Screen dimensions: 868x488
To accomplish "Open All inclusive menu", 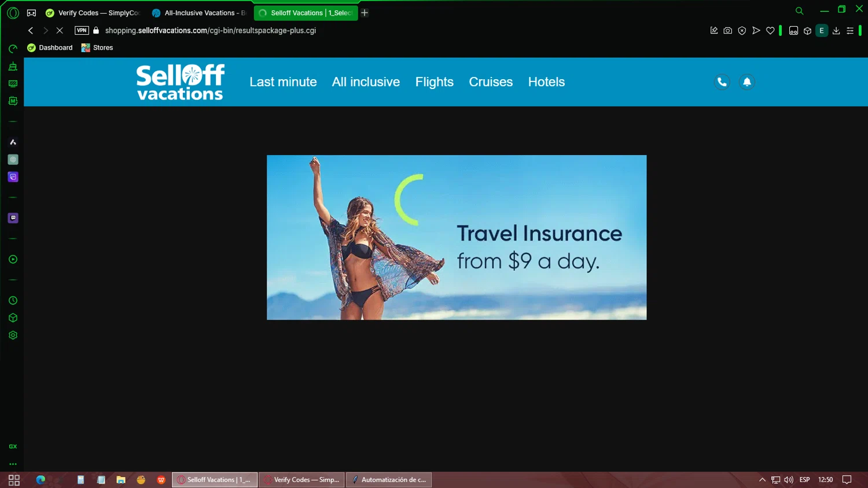I will [366, 82].
